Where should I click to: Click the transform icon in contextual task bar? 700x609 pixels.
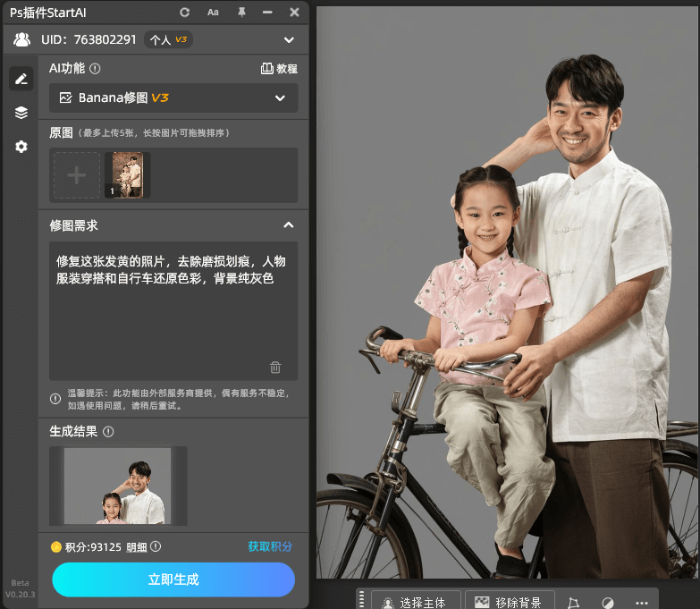click(574, 604)
